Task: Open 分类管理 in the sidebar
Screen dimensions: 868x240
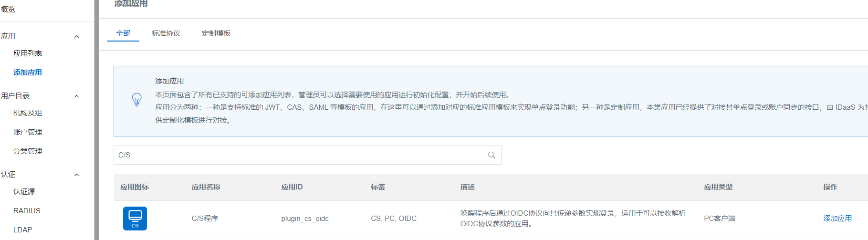Action: coord(28,151)
